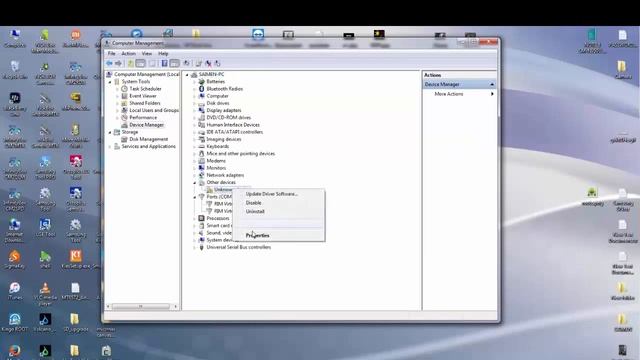Viewport: 640px width, 360px height.
Task: Select the Disk drives category
Action: 218,103
